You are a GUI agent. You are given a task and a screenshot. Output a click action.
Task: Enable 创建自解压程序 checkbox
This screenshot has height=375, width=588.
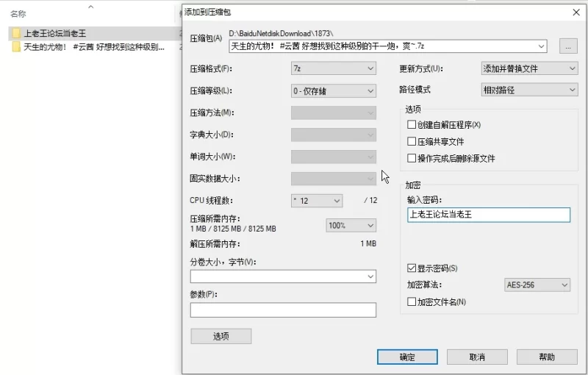click(412, 124)
